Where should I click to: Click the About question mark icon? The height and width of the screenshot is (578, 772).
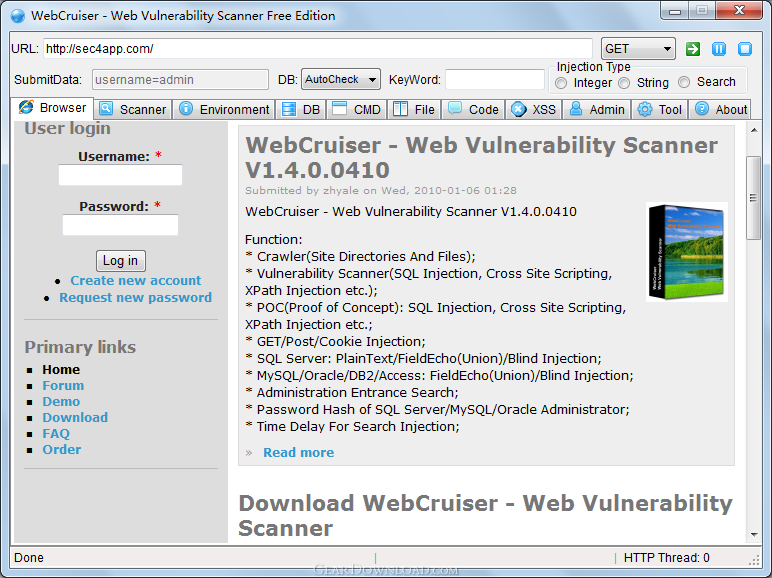[x=702, y=109]
